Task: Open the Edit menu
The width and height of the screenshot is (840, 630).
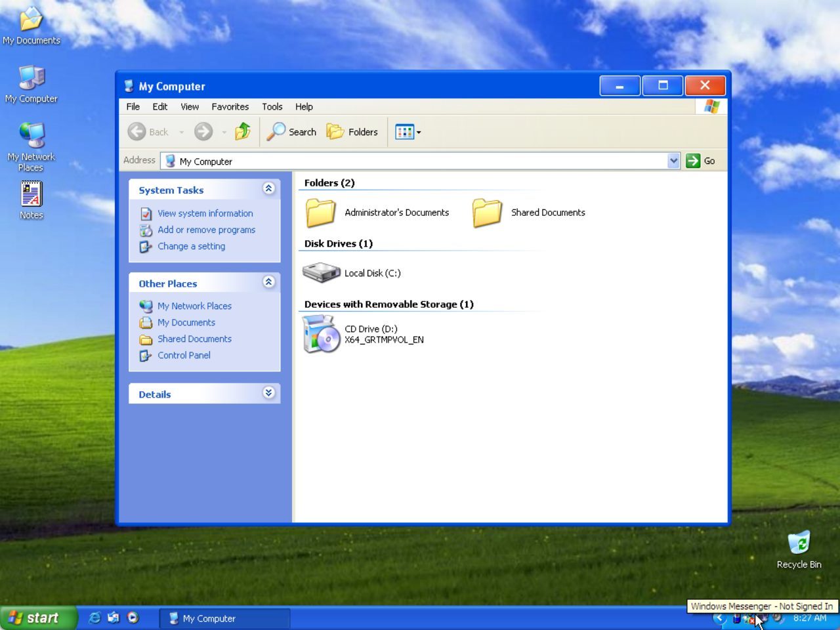Action: [x=160, y=106]
